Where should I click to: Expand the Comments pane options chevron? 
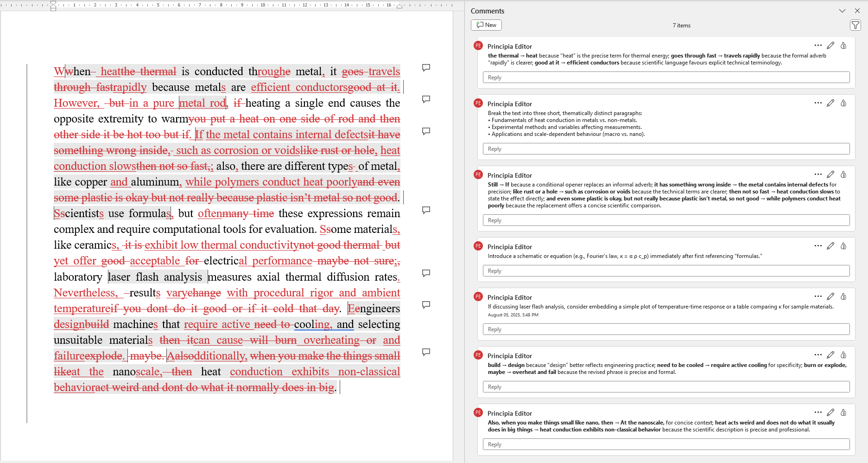(x=842, y=11)
